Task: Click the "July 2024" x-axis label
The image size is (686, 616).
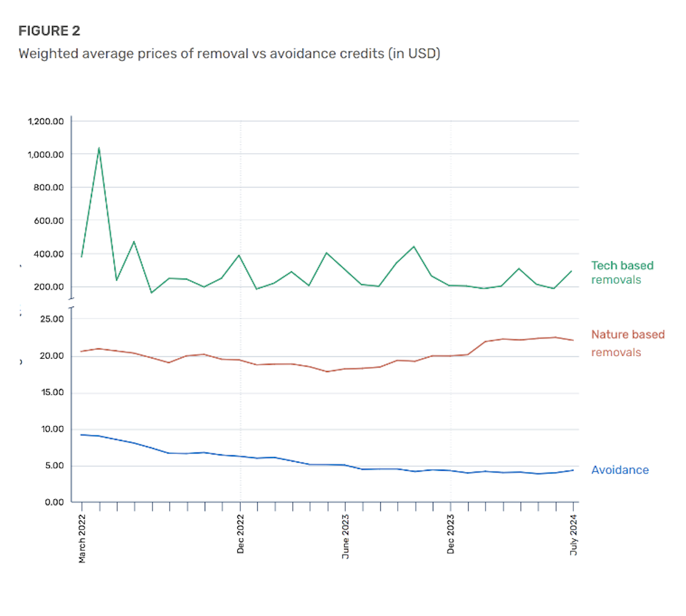Action: coord(573,535)
